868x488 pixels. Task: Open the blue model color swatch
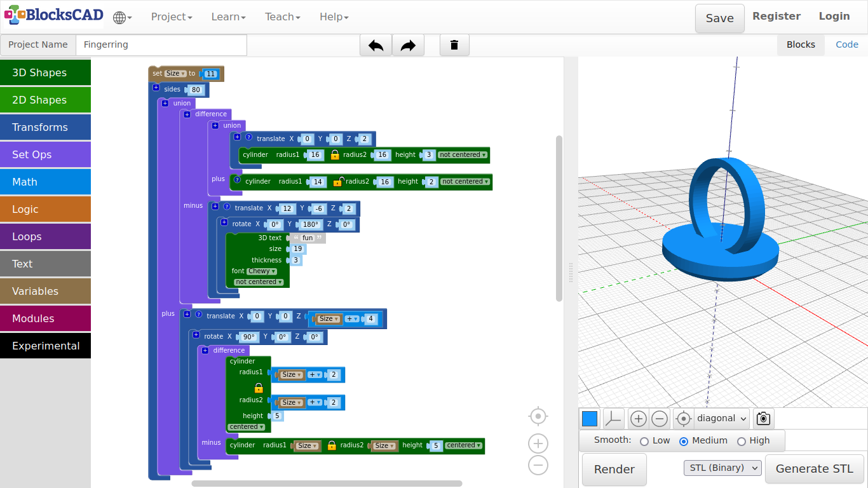tap(590, 419)
